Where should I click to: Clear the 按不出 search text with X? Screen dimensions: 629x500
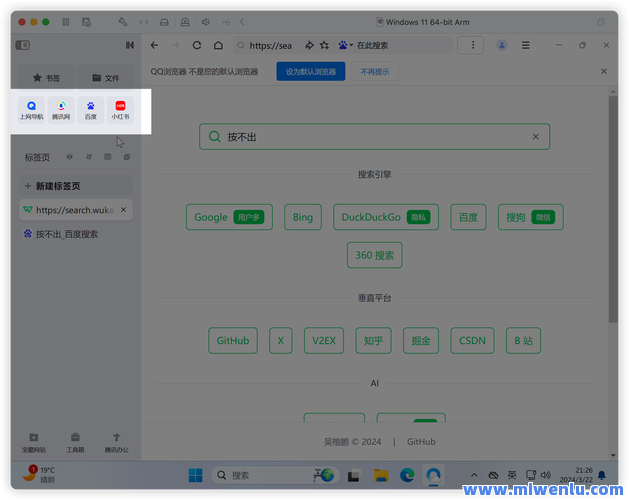[536, 136]
